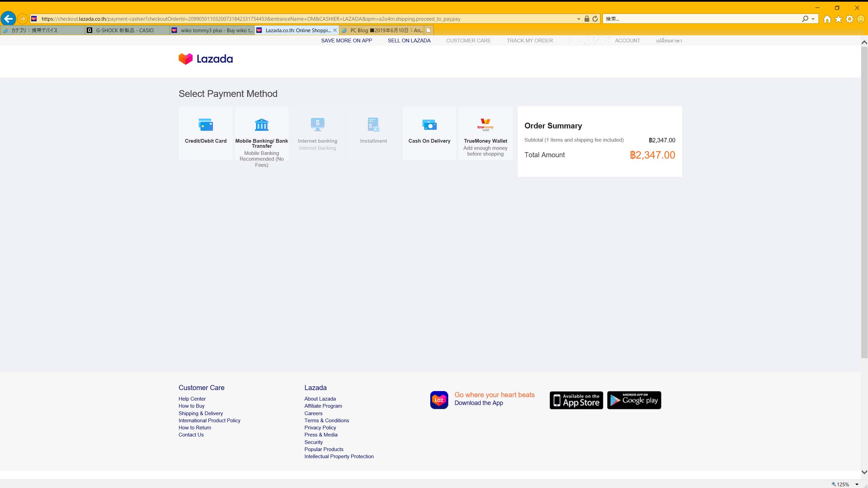The height and width of the screenshot is (488, 868).
Task: Open the How to Buy link
Action: pos(192,406)
